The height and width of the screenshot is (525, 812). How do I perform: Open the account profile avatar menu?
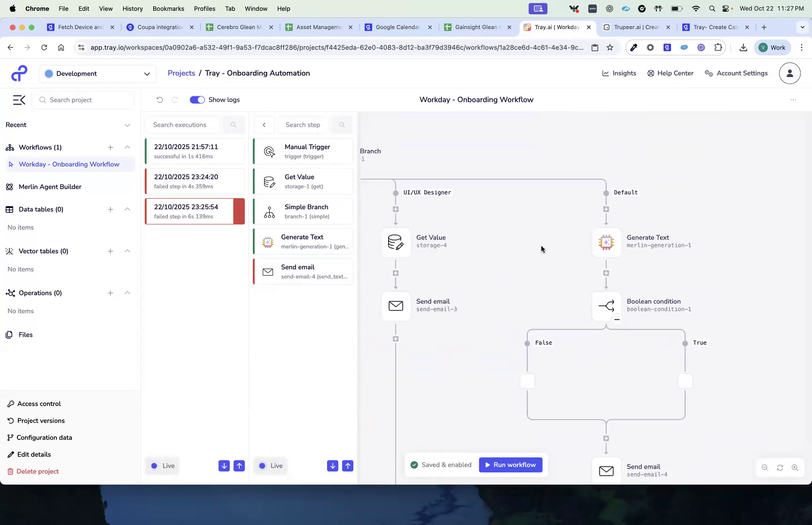[789, 73]
